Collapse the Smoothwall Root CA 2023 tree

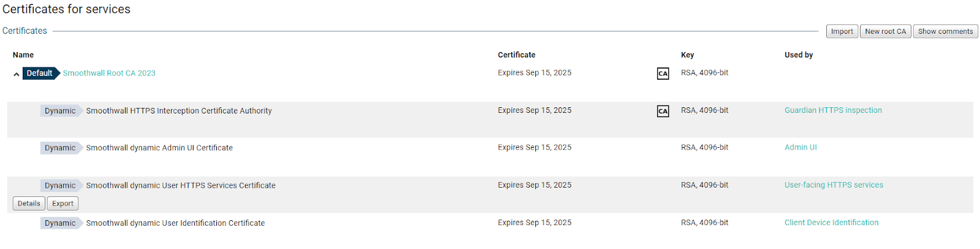point(17,74)
